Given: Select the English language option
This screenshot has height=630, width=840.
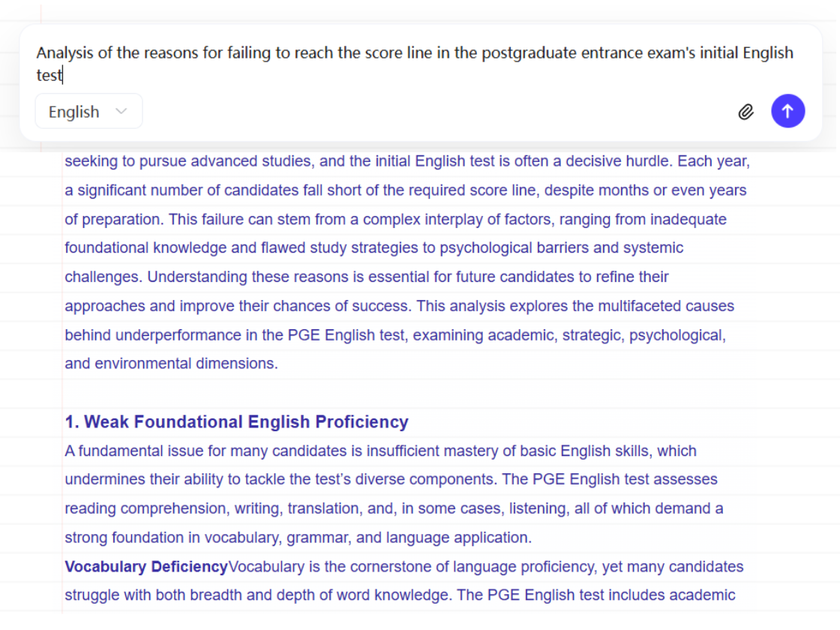Looking at the screenshot, I should point(73,111).
